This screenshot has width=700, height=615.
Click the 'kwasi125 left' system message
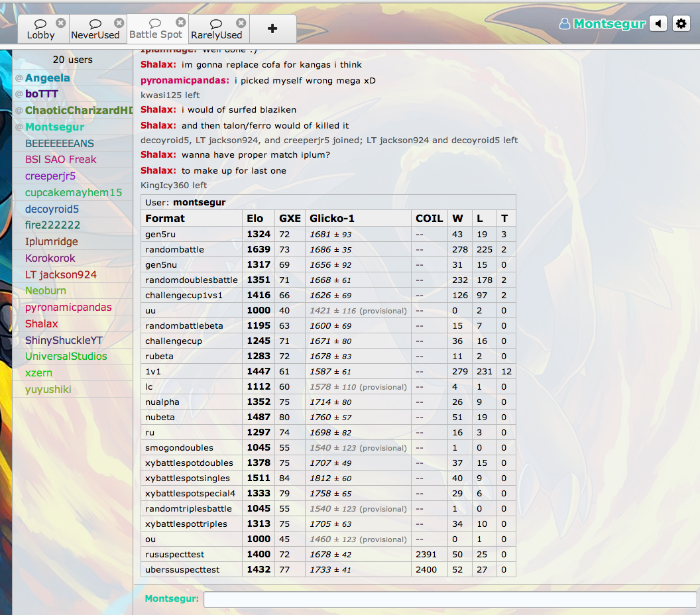click(x=170, y=95)
